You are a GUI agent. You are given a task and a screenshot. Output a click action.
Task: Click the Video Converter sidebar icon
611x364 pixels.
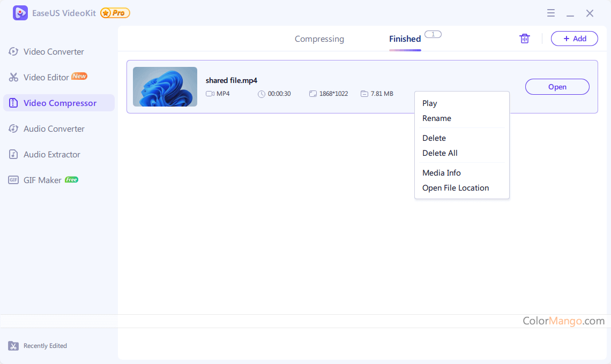(13, 51)
